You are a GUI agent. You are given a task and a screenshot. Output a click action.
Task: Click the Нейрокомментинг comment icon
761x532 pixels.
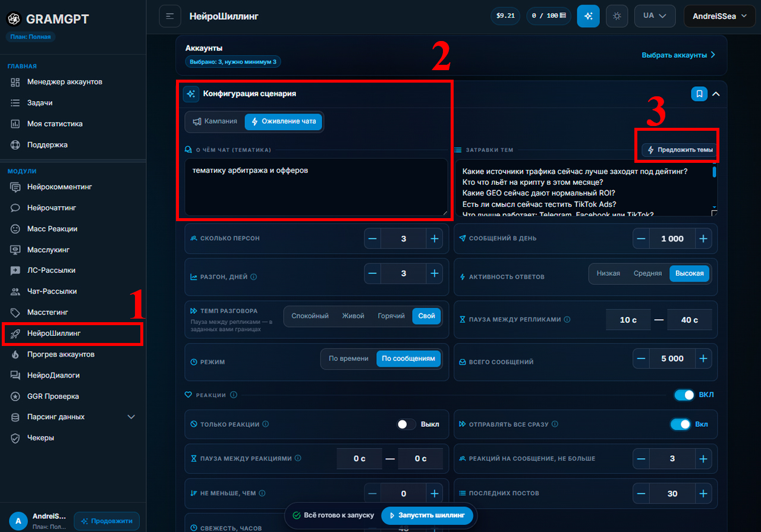click(15, 187)
